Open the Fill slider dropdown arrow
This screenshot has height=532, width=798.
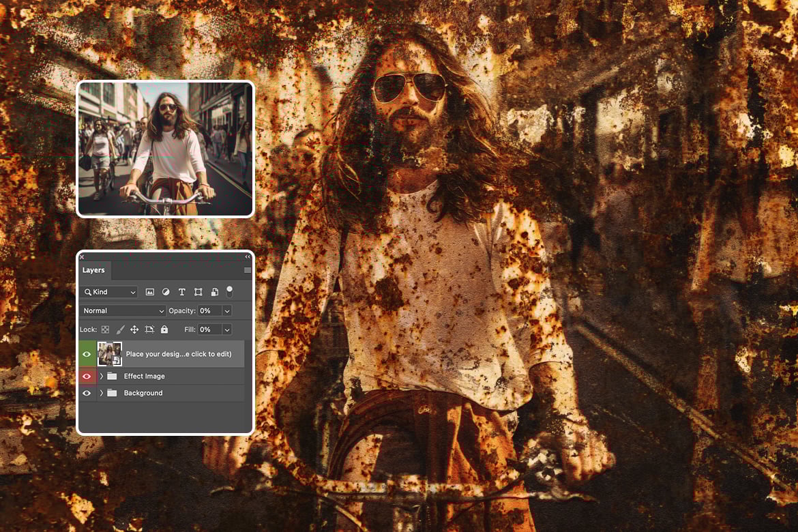(x=227, y=329)
